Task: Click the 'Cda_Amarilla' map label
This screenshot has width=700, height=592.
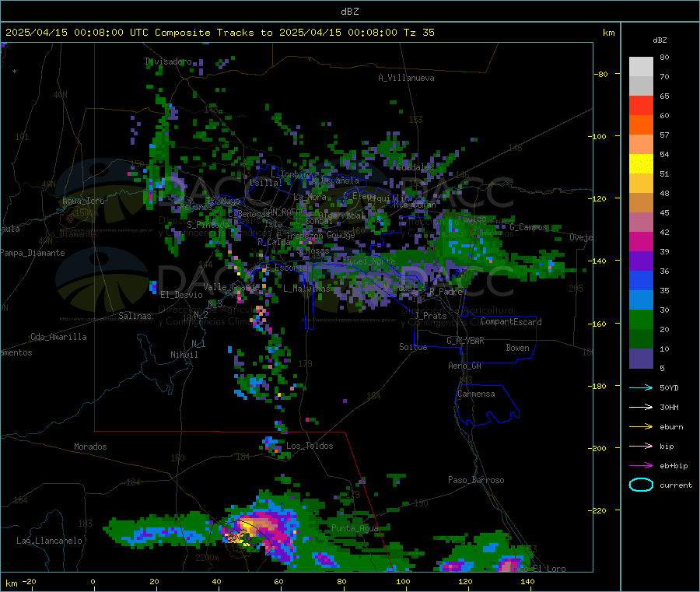Action: [x=58, y=337]
